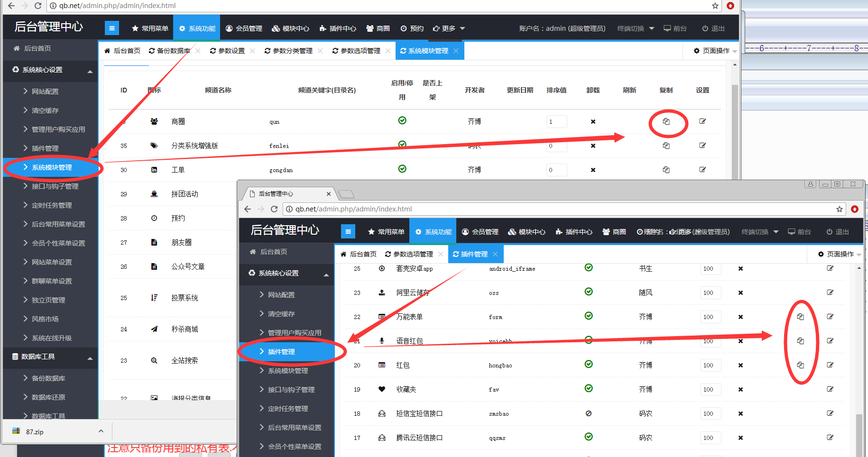Toggle the enabled status for 阿里云储存
868x457 pixels.
[x=589, y=292]
